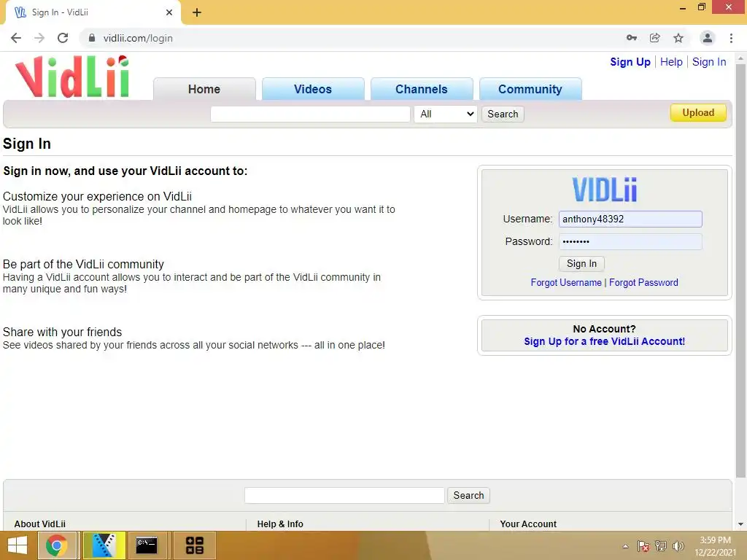Open the All search category dropdown

[x=446, y=114]
